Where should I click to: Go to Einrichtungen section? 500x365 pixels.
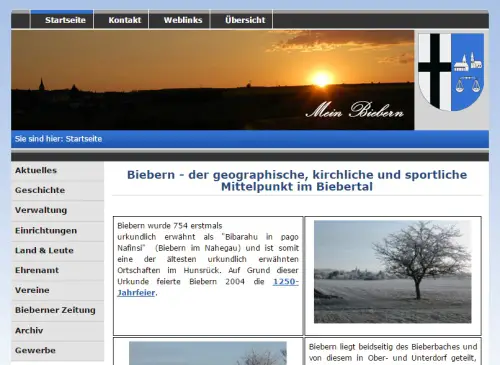(x=57, y=231)
